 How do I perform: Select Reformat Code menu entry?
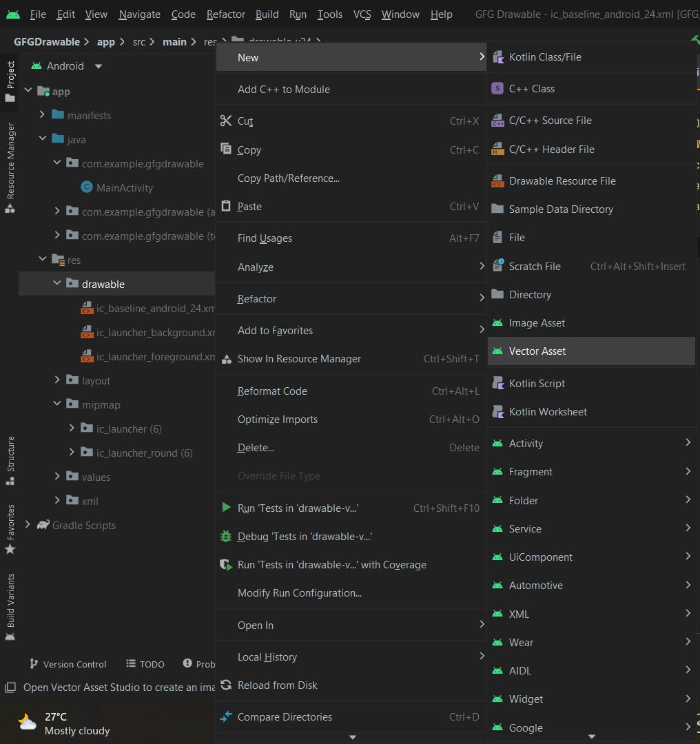pyautogui.click(x=351, y=391)
